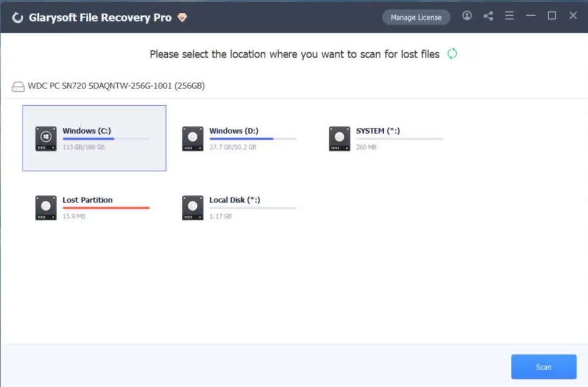Click the '113 GB/186 GB' size text

[84, 147]
